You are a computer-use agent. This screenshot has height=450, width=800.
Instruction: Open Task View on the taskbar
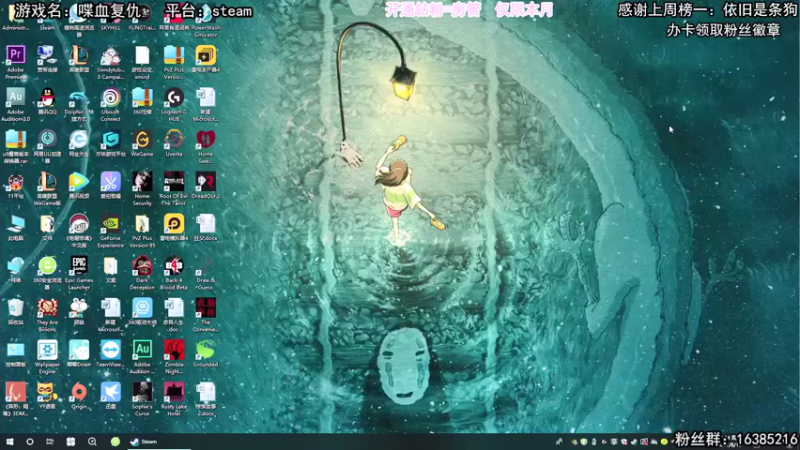pos(49,442)
